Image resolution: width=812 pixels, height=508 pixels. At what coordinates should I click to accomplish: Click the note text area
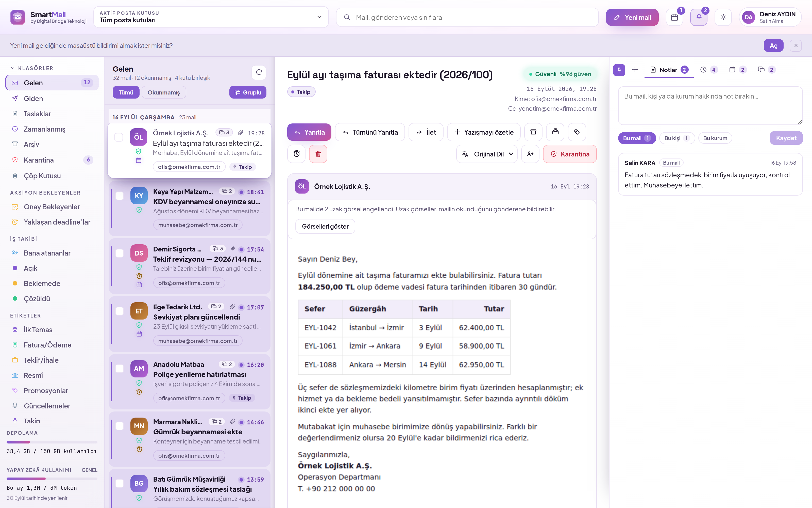[x=710, y=106]
